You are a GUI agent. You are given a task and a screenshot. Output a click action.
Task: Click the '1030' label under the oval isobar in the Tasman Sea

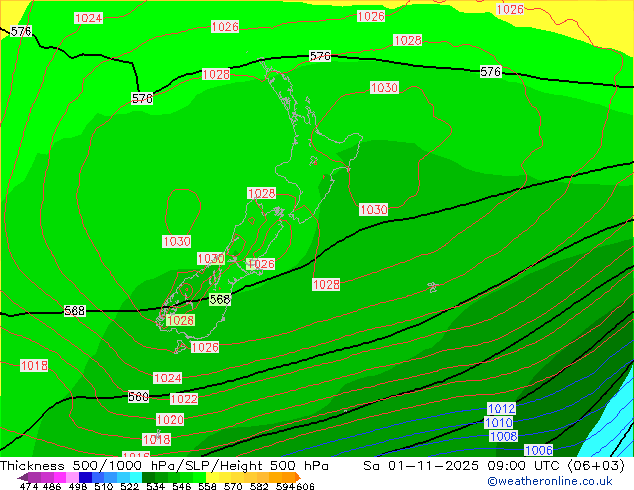[x=177, y=241]
